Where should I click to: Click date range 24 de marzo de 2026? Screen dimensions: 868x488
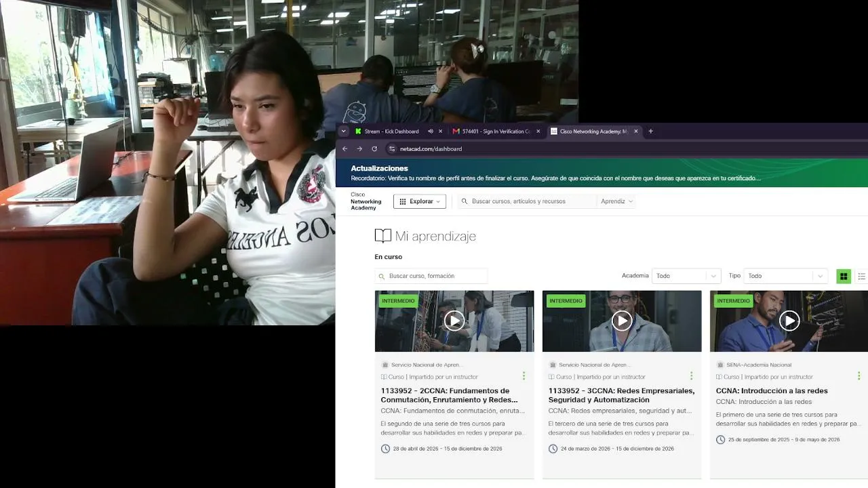pyautogui.click(x=617, y=449)
